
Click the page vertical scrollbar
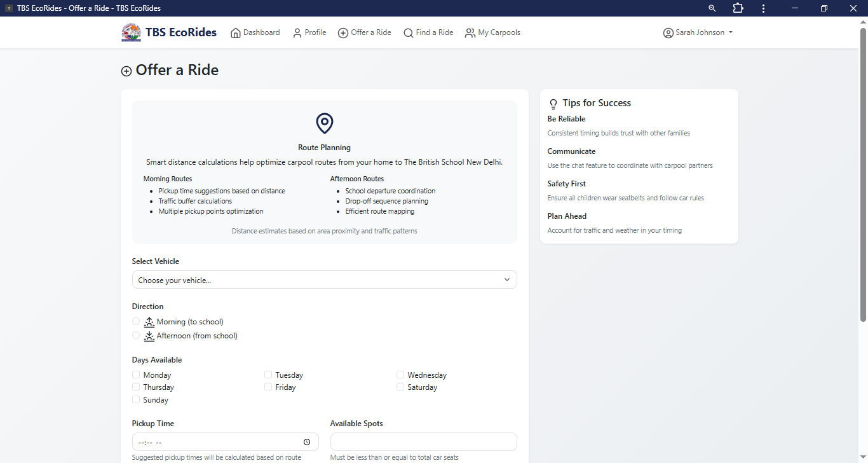point(863,175)
